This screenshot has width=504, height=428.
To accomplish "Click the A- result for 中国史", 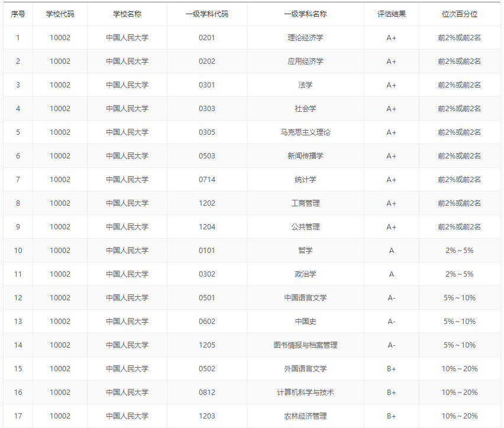I will pos(392,322).
